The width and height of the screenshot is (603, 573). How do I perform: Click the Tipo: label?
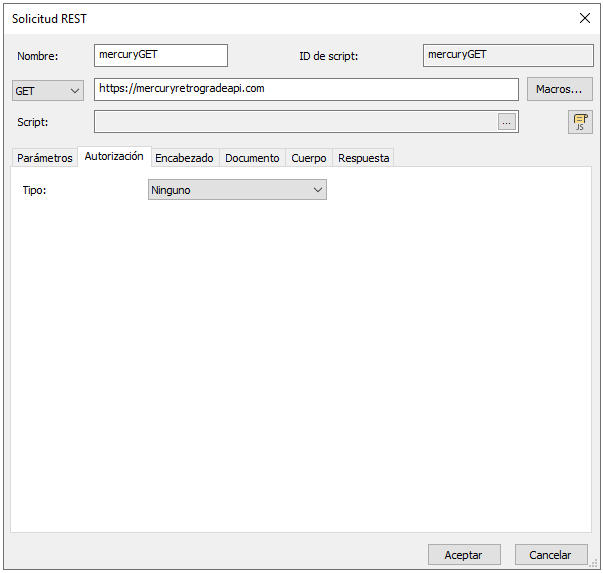click(34, 190)
